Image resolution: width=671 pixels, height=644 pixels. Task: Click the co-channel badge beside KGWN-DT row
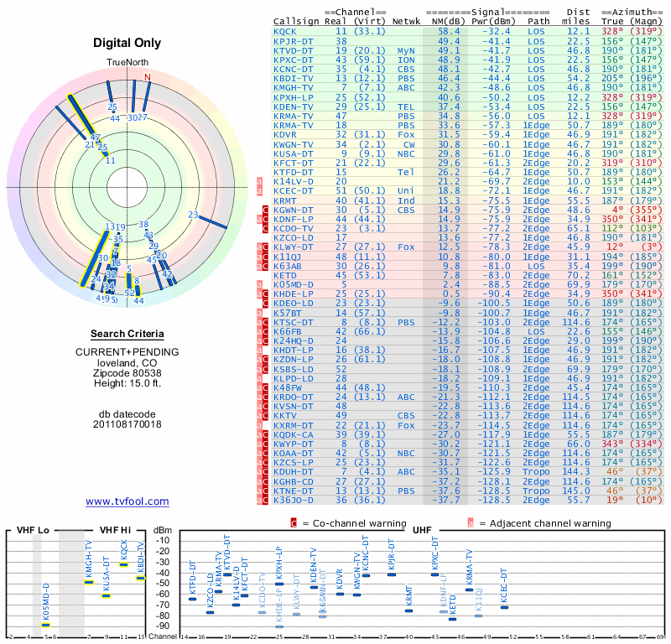coord(265,210)
